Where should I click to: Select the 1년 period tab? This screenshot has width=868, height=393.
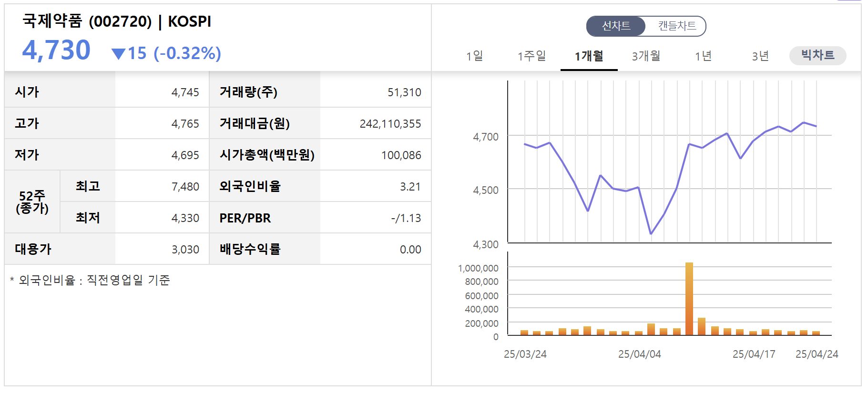point(704,56)
